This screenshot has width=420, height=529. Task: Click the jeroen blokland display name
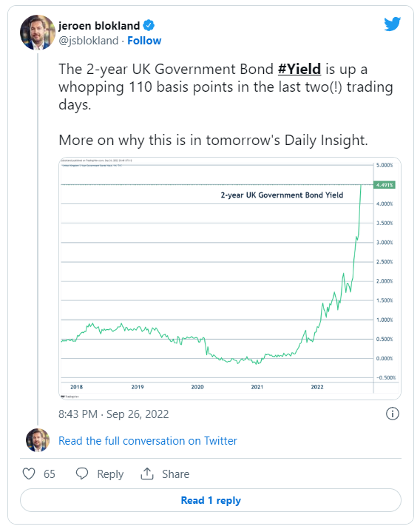pos(99,26)
